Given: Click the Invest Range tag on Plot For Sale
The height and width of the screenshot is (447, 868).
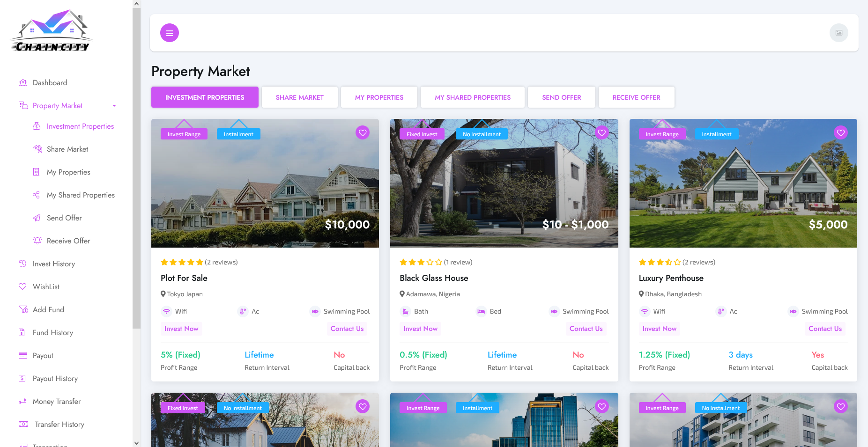Looking at the screenshot, I should 184,134.
